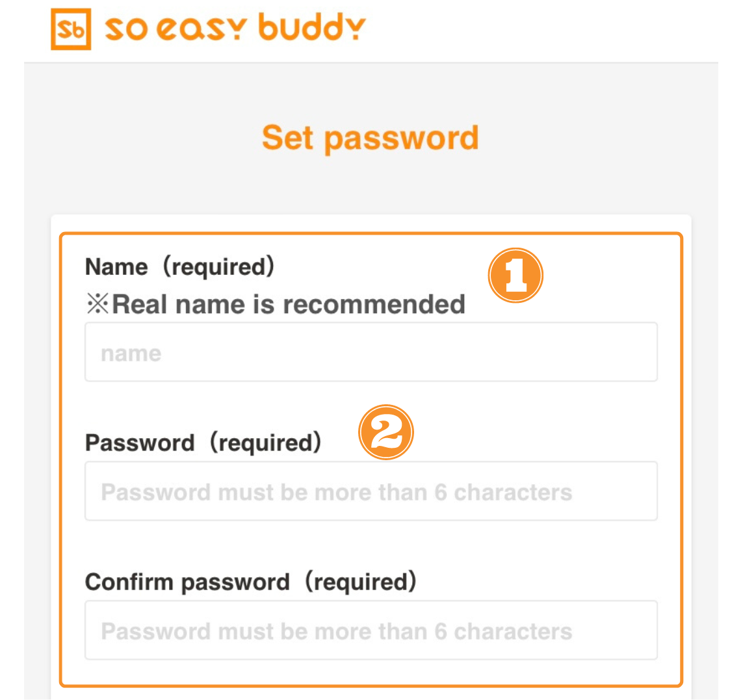Click '(required)' next to Confirm password

pos(361,582)
